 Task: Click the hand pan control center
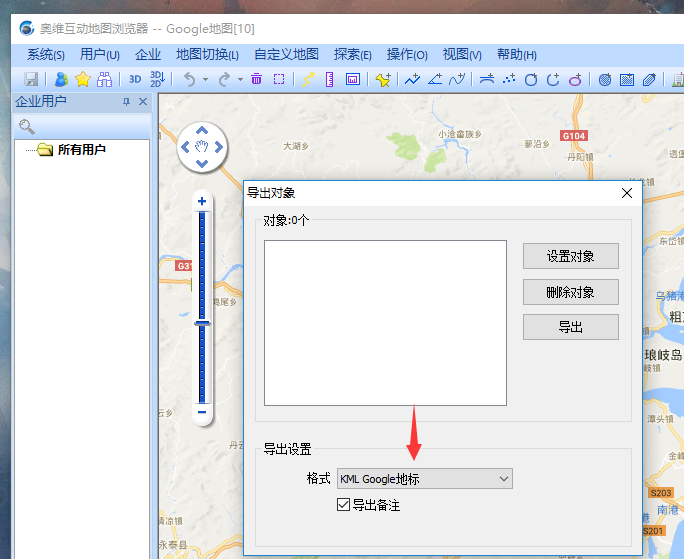coord(202,147)
